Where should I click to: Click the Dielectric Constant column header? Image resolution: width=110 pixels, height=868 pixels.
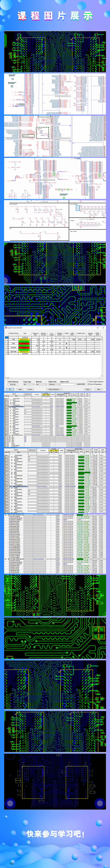coord(44,334)
